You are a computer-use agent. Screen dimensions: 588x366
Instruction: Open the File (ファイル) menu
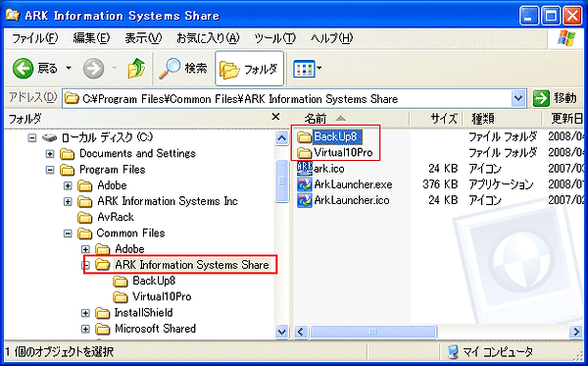click(x=35, y=38)
